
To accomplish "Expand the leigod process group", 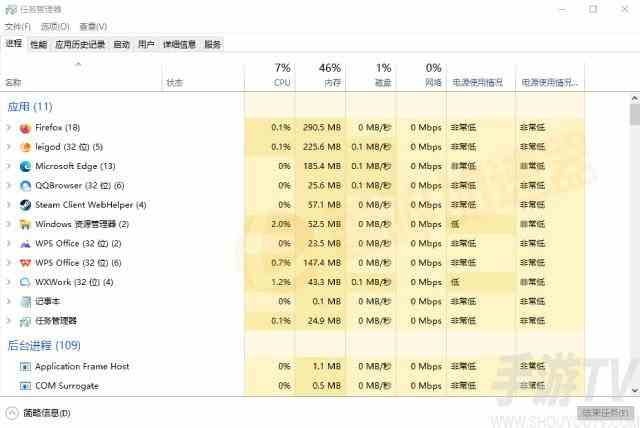I will tap(8, 147).
